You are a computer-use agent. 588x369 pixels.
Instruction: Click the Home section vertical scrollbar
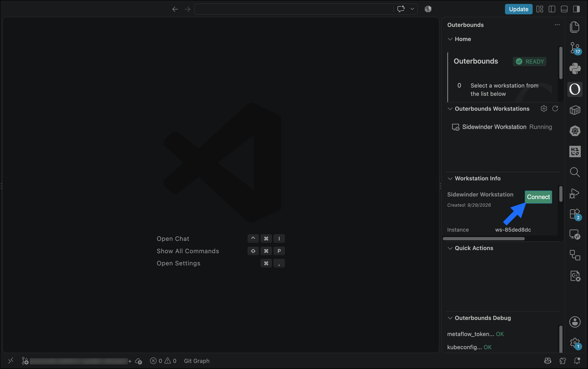point(561,63)
